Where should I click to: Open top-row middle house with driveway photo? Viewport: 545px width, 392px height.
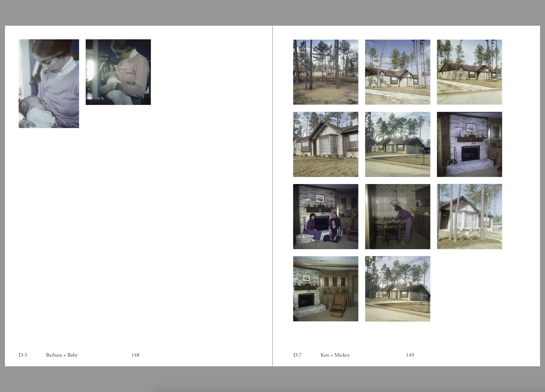click(x=397, y=72)
